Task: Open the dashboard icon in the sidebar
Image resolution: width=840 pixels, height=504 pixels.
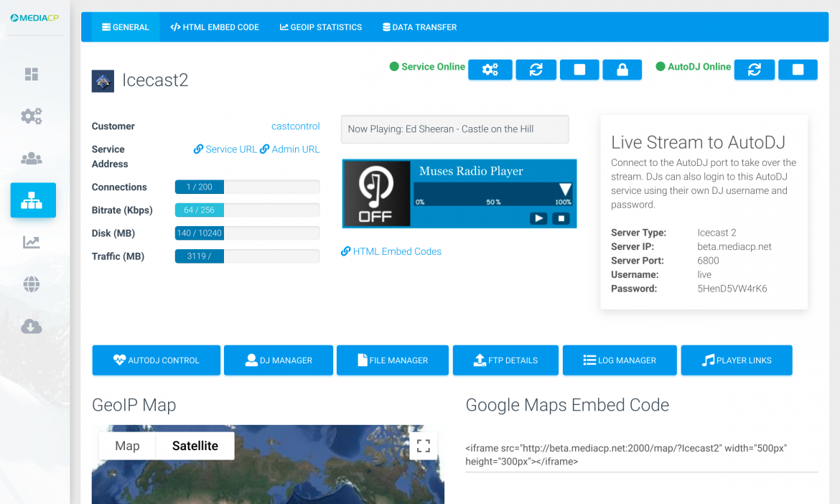Action: [32, 75]
